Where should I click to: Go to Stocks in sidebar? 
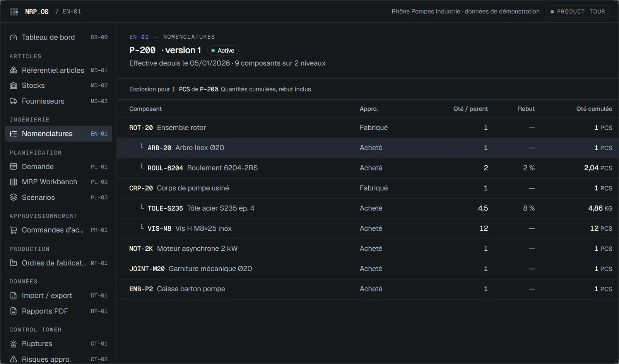point(58,86)
